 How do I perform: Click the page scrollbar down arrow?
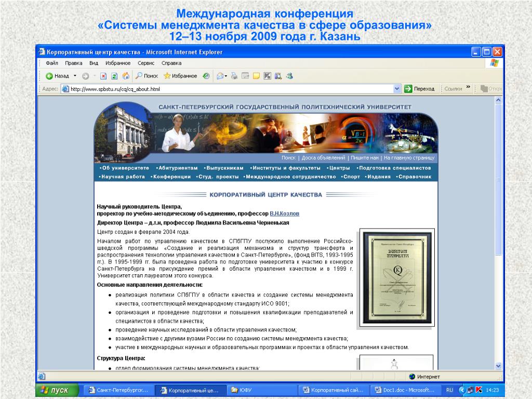tap(498, 366)
